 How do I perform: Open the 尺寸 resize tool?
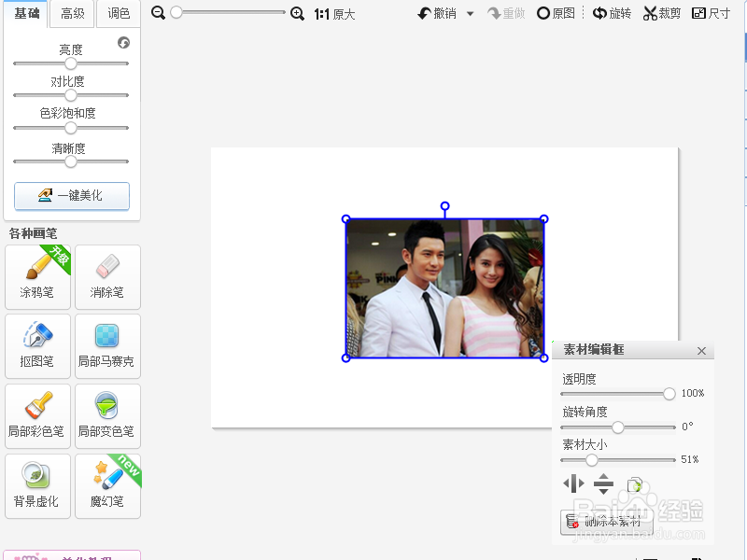[x=711, y=13]
